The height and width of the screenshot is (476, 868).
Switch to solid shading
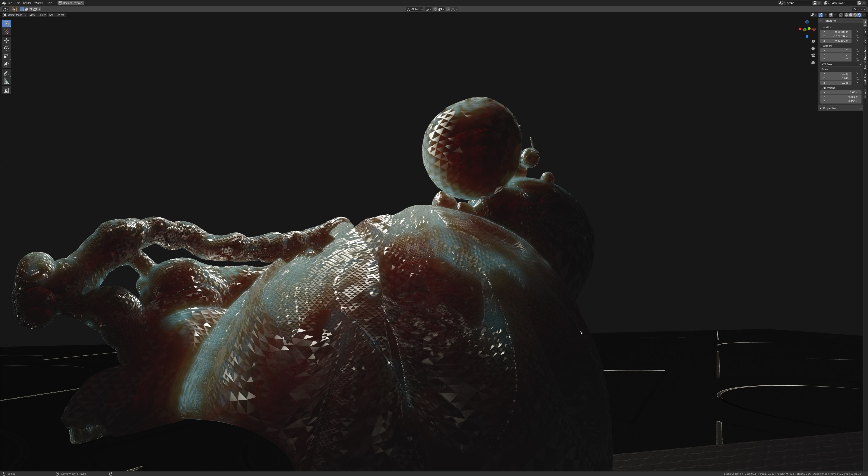[x=851, y=15]
